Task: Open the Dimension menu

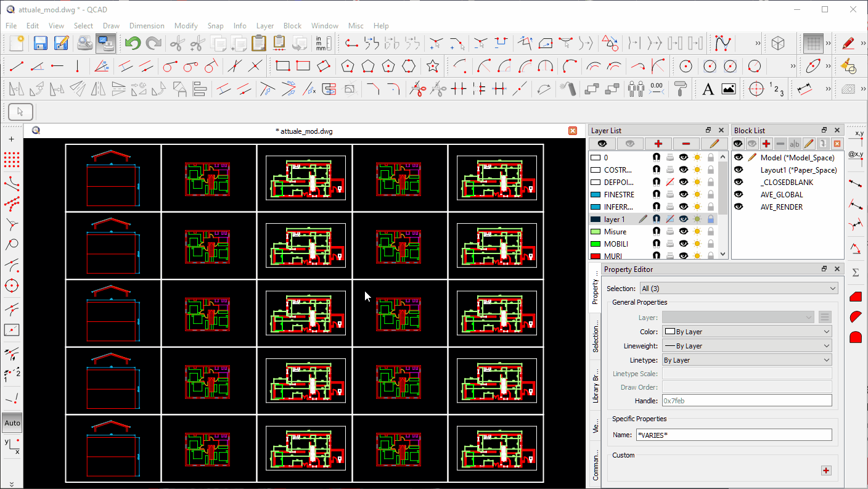Action: tap(147, 26)
